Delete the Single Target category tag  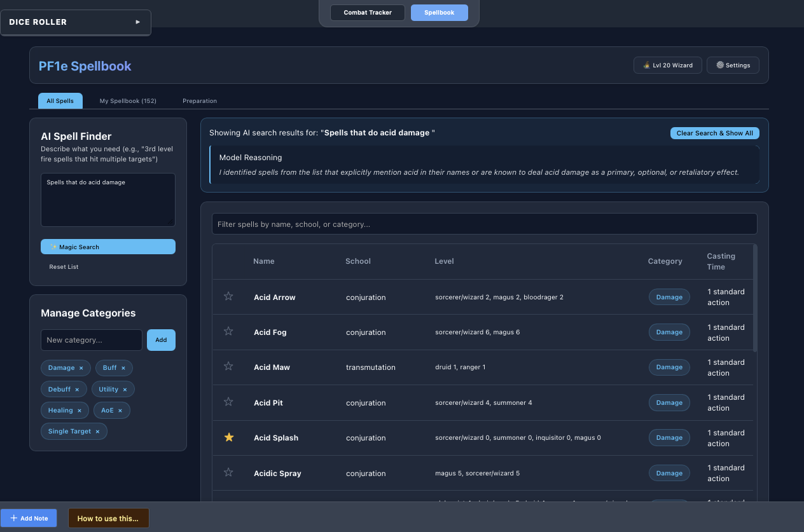click(x=97, y=432)
